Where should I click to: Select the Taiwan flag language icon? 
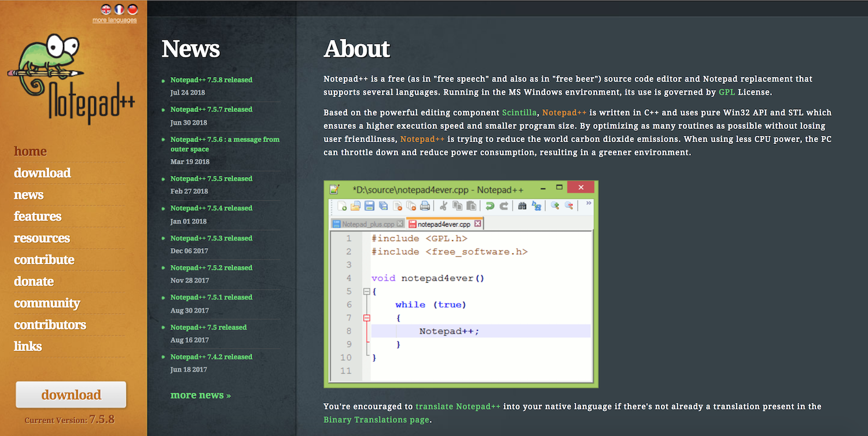(133, 9)
